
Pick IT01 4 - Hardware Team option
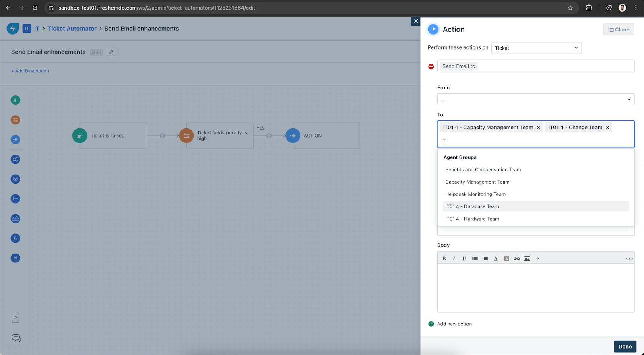(x=536, y=219)
